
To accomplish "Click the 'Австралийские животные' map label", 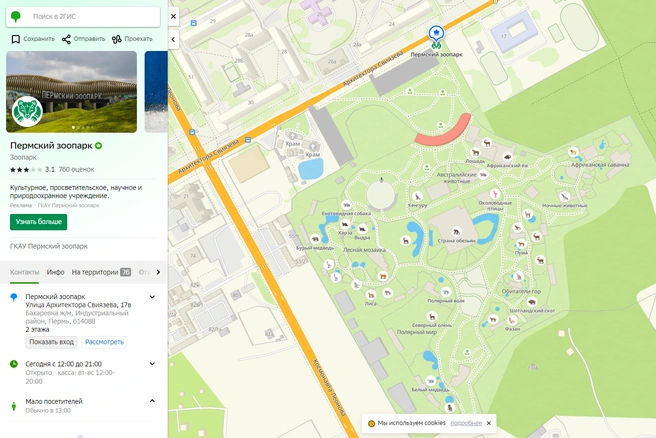I will [456, 178].
